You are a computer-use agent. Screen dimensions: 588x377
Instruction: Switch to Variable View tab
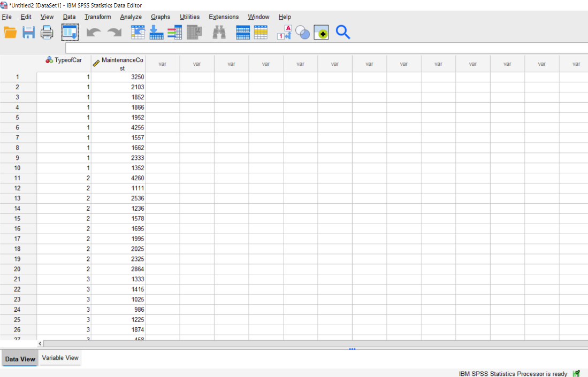[60, 358]
